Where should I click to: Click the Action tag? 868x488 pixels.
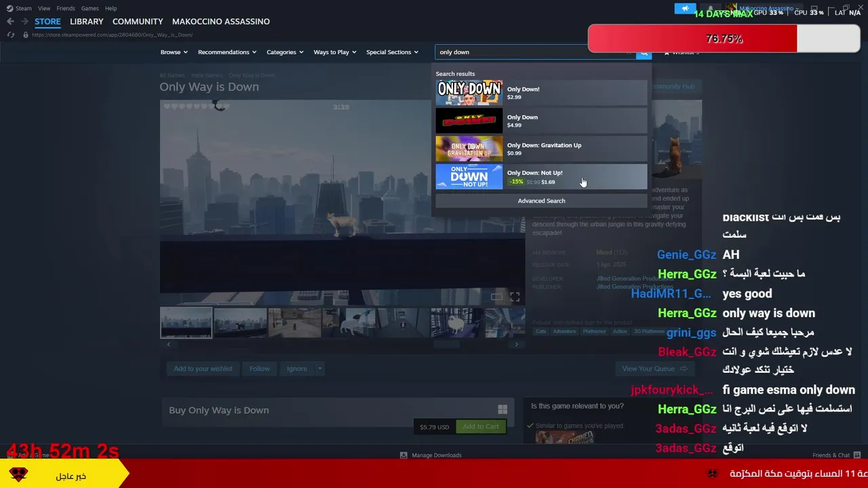[x=620, y=331]
